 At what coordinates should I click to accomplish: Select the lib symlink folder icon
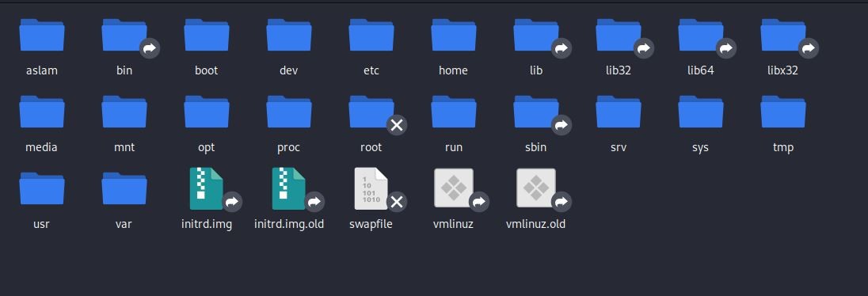[x=536, y=35]
